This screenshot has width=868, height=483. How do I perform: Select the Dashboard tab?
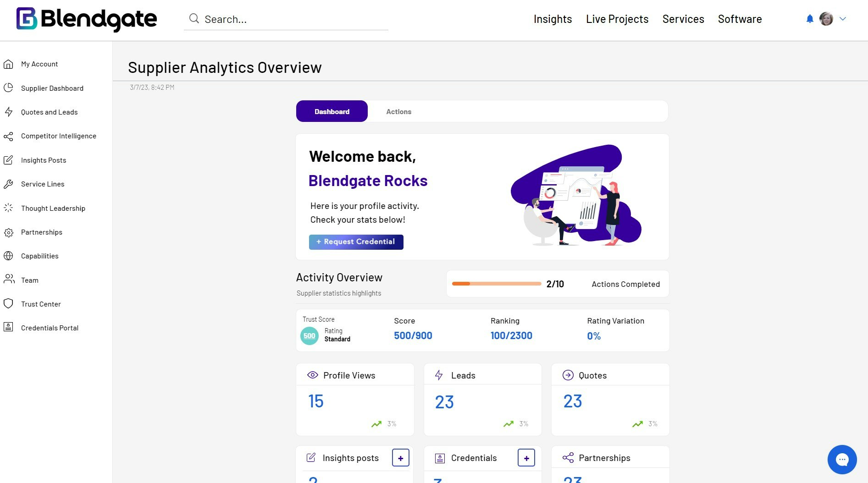pyautogui.click(x=332, y=111)
